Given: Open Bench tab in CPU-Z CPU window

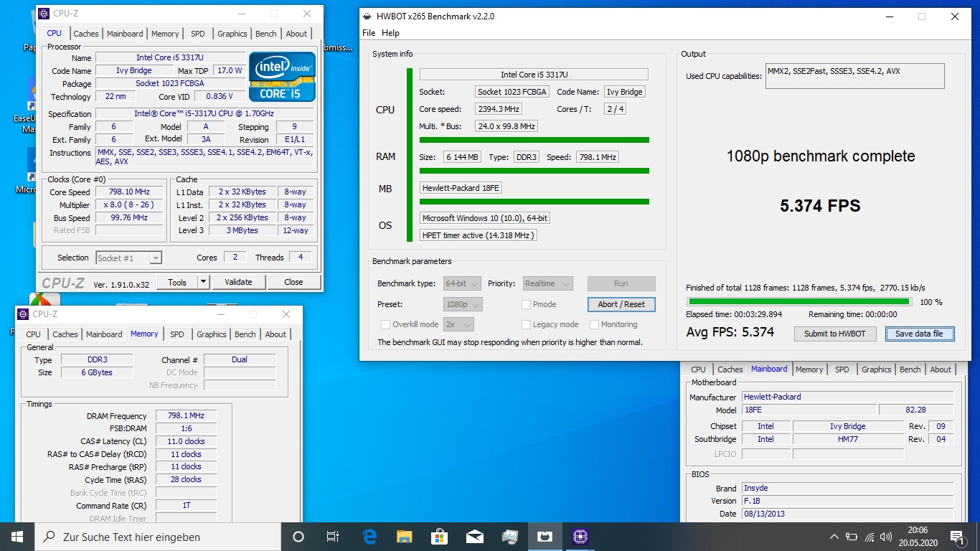Looking at the screenshot, I should [266, 34].
